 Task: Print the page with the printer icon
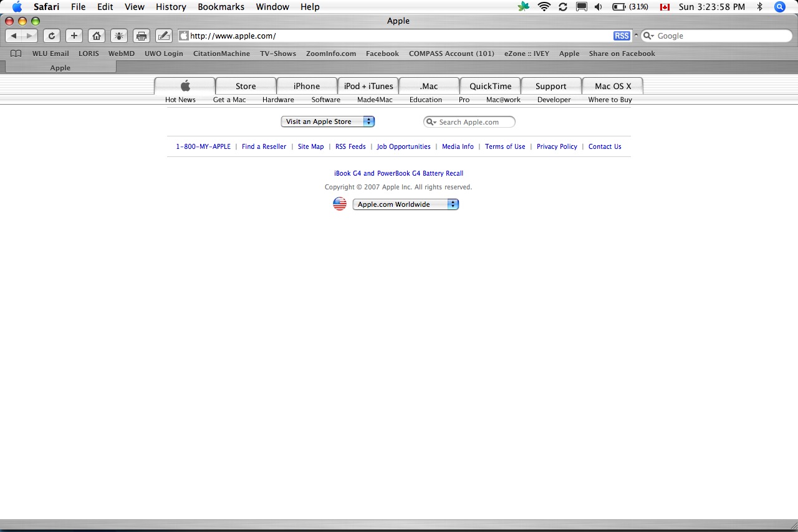pos(141,36)
